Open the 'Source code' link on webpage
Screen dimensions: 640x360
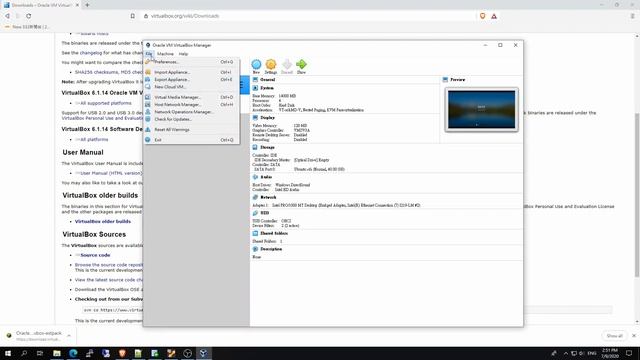(x=95, y=255)
